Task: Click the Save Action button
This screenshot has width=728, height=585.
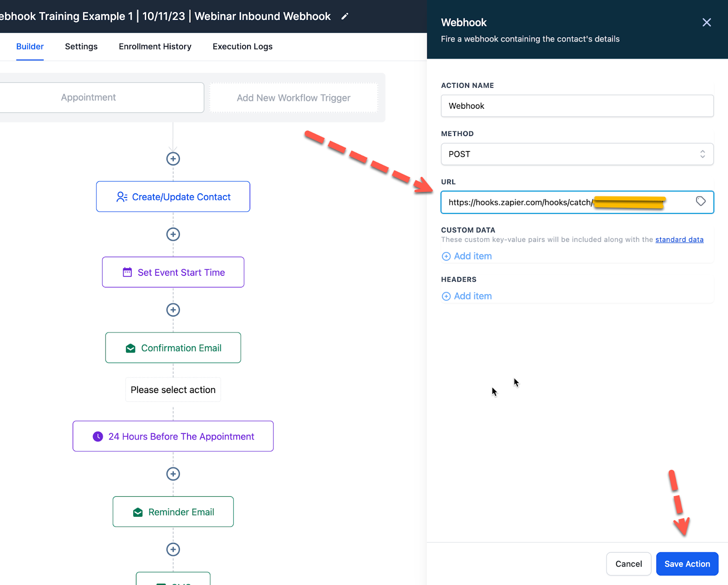Action: pos(687,564)
